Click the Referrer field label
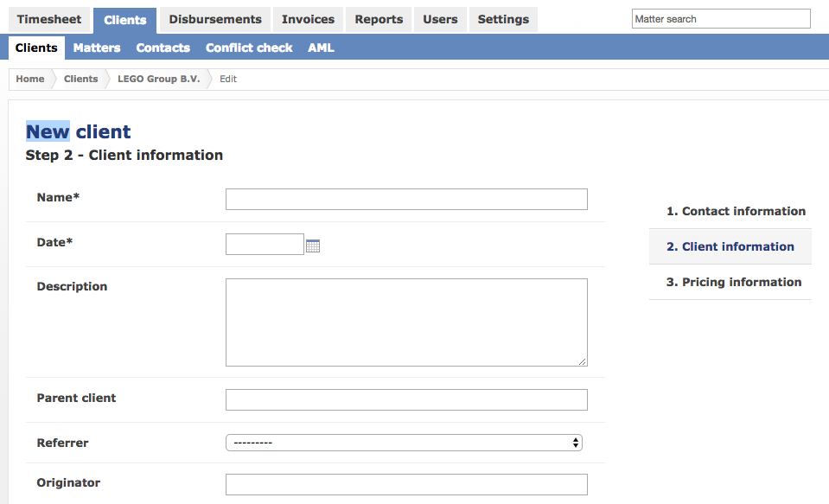 pyautogui.click(x=62, y=443)
